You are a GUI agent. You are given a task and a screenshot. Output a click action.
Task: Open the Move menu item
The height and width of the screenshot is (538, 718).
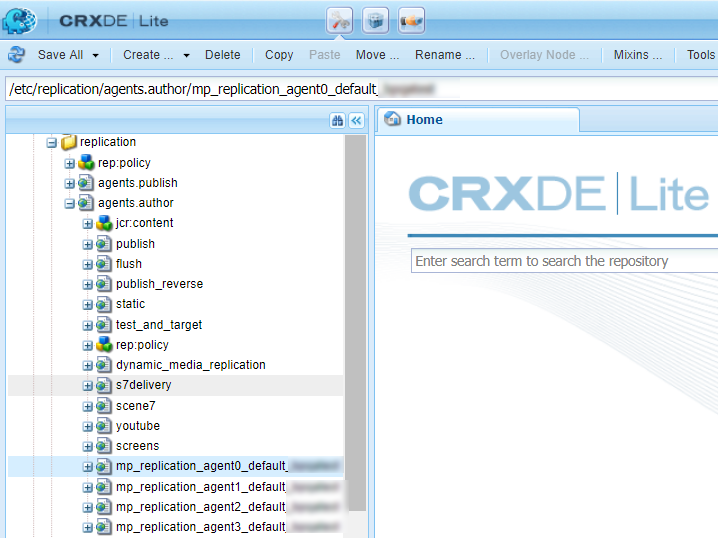[378, 54]
